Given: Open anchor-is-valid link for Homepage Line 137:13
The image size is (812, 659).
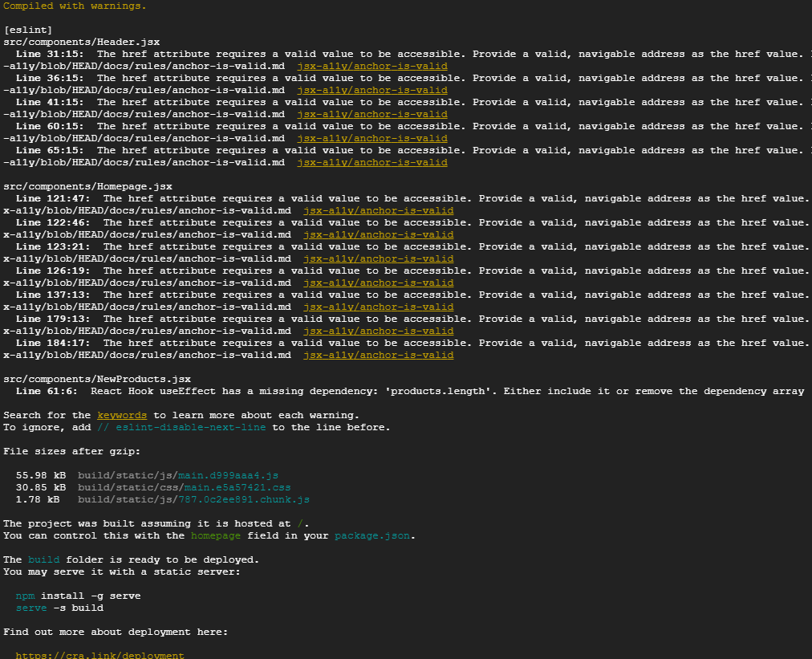Looking at the screenshot, I should (x=379, y=307).
